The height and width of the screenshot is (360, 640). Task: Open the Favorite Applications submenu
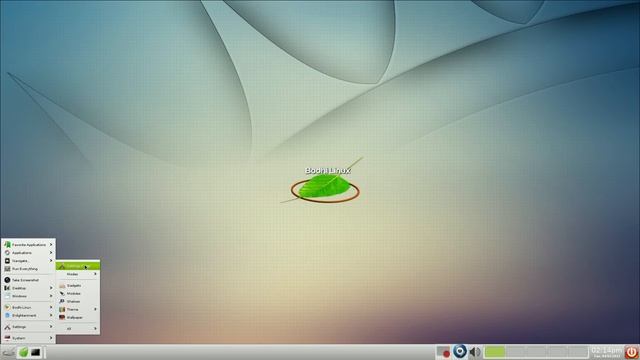pos(29,244)
